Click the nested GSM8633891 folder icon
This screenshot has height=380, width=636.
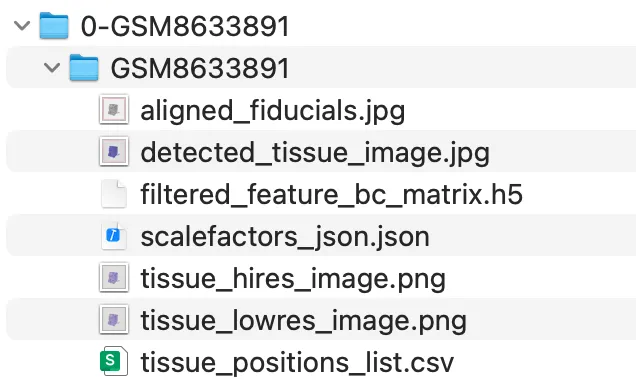pyautogui.click(x=84, y=67)
